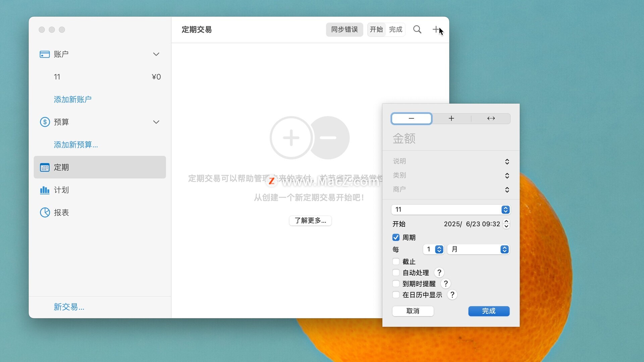644x362 pixels.
Task: Click 取消 to dismiss the popover
Action: coord(413,311)
